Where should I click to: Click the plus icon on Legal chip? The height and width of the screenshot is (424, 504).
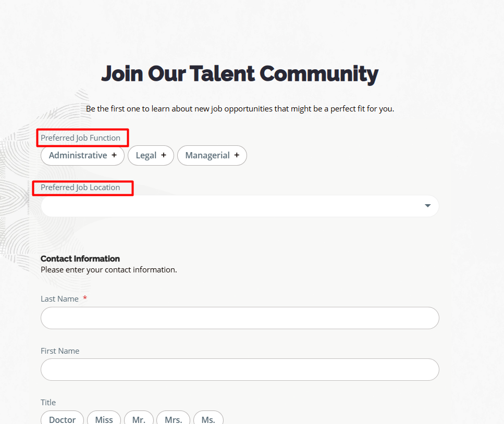(x=164, y=155)
